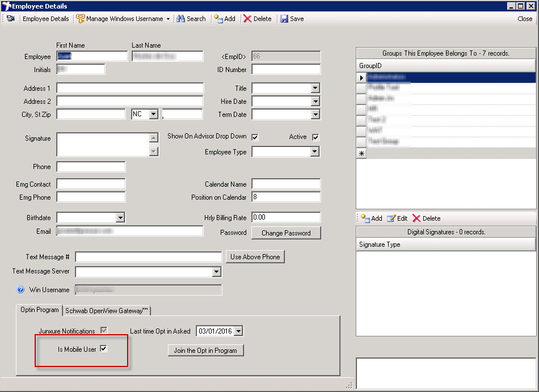Screen dimensions: 539x392
Task: Click the Phone input field
Action: click(91, 167)
